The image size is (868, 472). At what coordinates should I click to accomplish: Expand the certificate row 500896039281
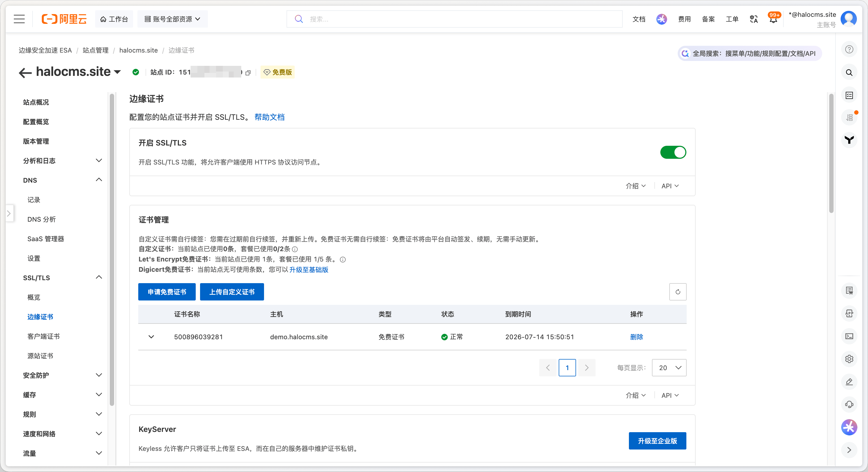pos(151,337)
